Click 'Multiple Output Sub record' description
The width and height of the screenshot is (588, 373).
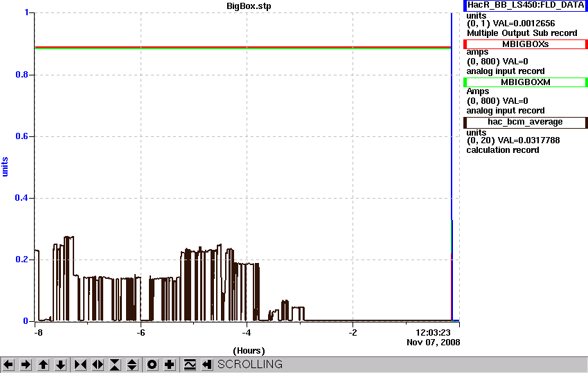pyautogui.click(x=522, y=33)
